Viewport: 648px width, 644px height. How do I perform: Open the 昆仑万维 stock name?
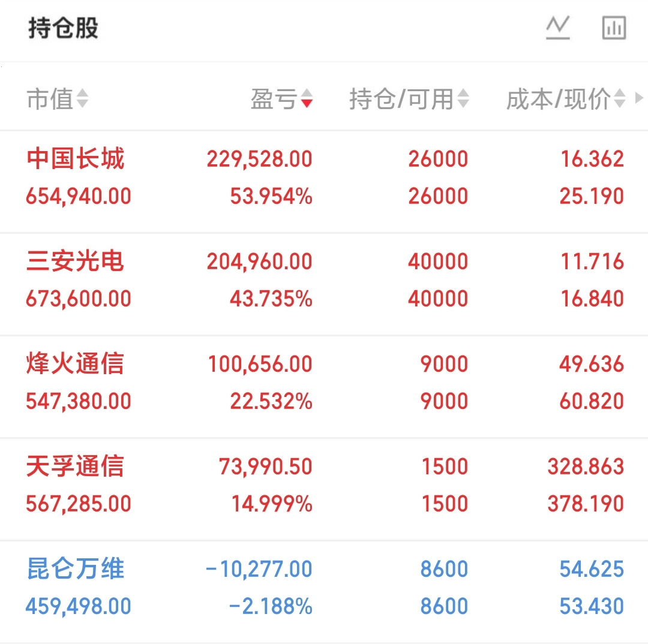(75, 568)
